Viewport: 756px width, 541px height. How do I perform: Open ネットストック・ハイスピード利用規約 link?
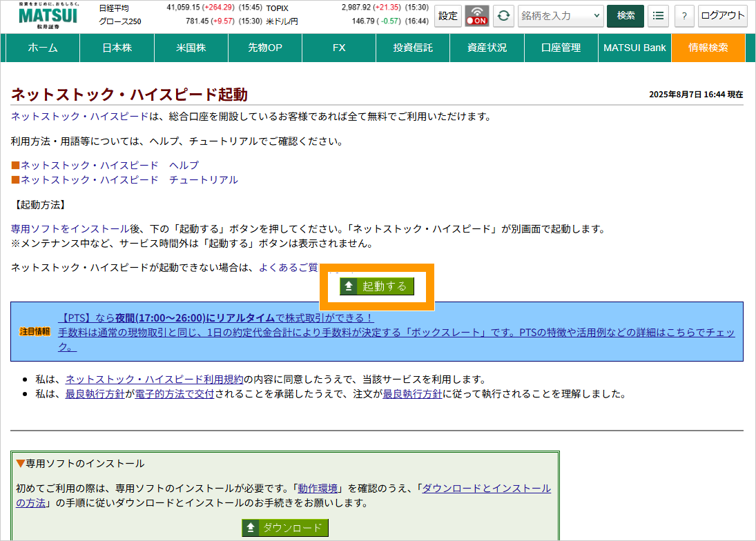click(x=154, y=380)
